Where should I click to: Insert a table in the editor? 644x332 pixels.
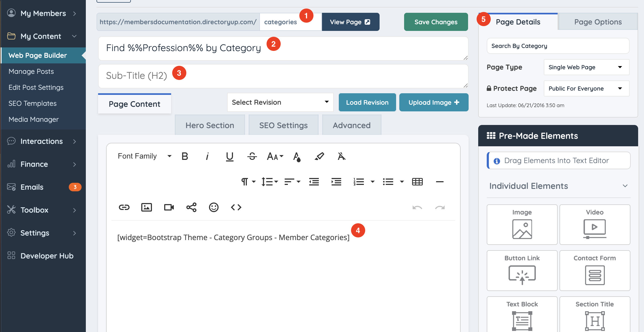click(x=417, y=182)
